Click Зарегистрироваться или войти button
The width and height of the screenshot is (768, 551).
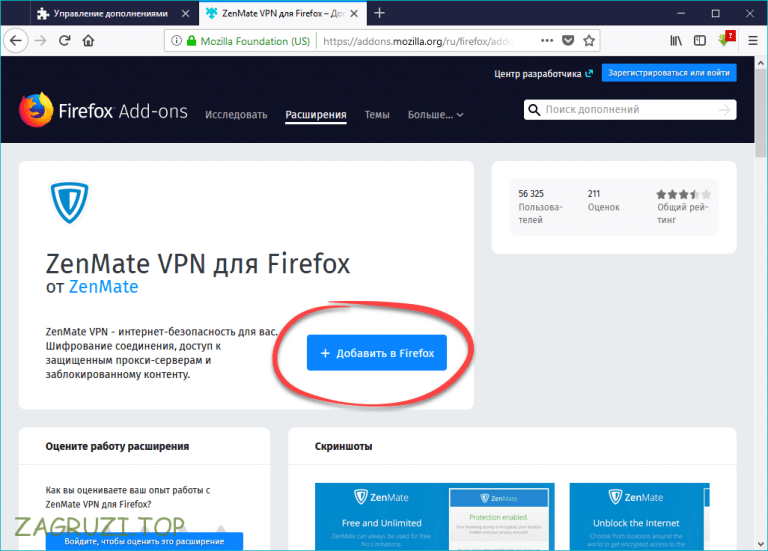tap(669, 73)
